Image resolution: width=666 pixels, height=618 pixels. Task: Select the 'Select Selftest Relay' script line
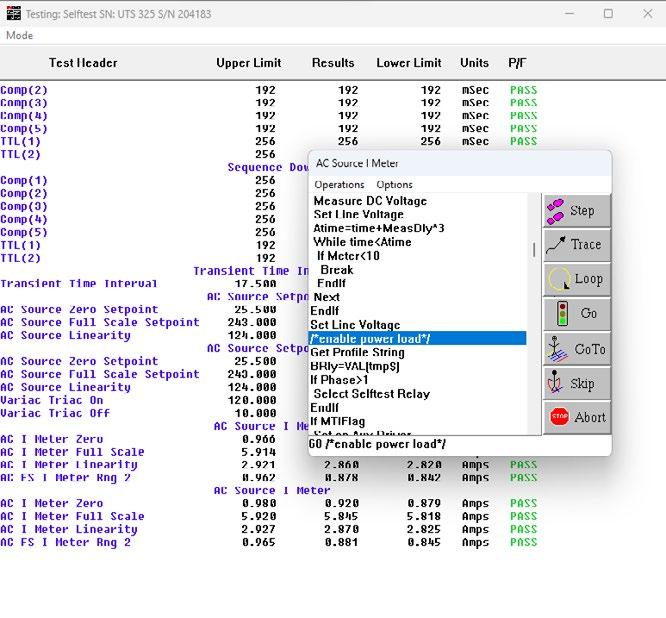371,394
